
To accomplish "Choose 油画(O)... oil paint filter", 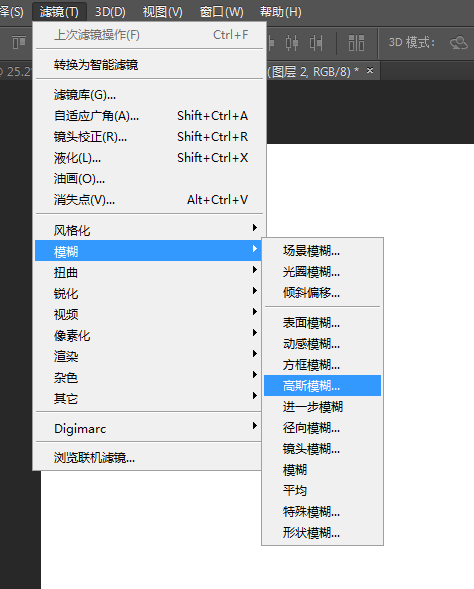I will (x=149, y=179).
